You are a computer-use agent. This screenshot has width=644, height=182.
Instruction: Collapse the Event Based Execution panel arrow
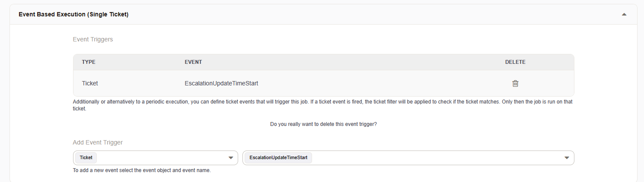624,14
